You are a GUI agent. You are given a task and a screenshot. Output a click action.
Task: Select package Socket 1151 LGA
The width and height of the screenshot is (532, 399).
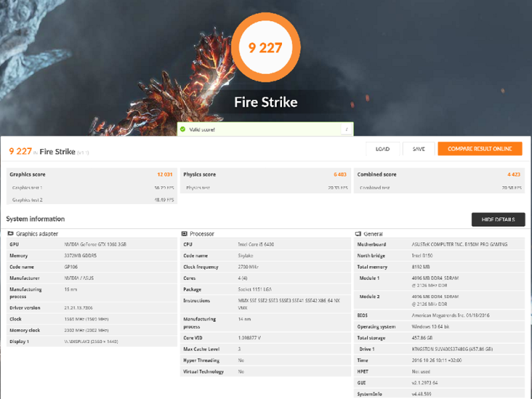255,289
